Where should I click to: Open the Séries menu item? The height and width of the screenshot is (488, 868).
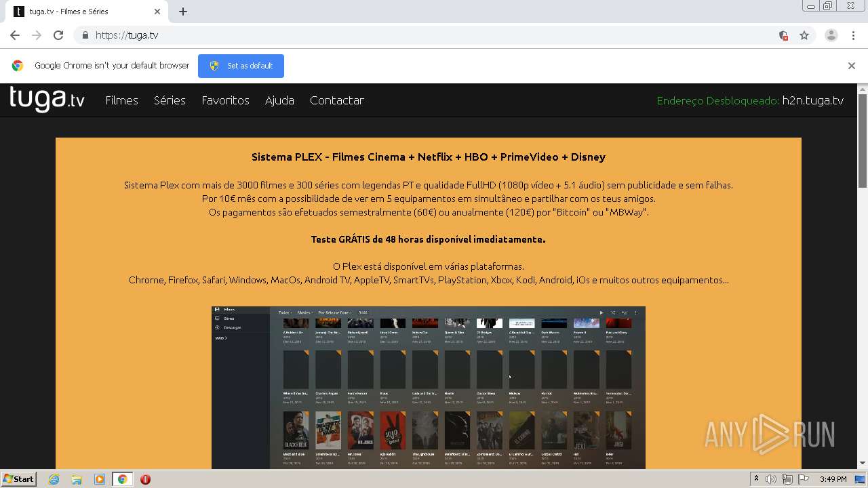pos(170,100)
